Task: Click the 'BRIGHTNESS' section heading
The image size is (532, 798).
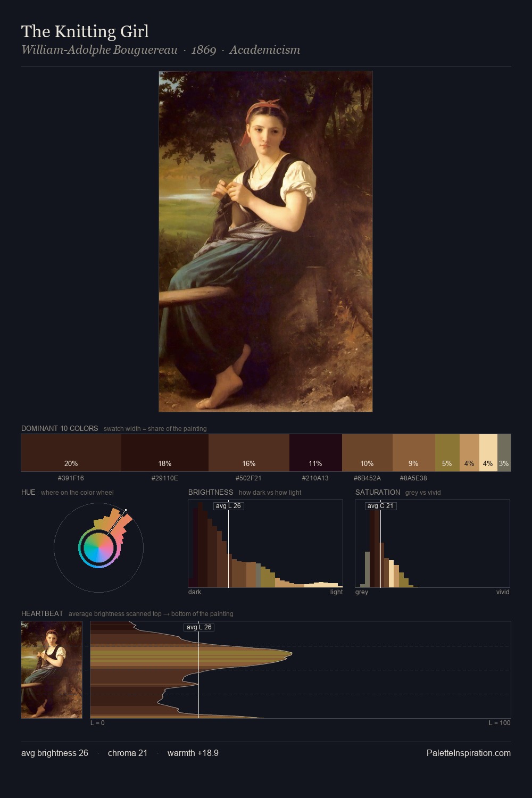Action: (x=211, y=492)
